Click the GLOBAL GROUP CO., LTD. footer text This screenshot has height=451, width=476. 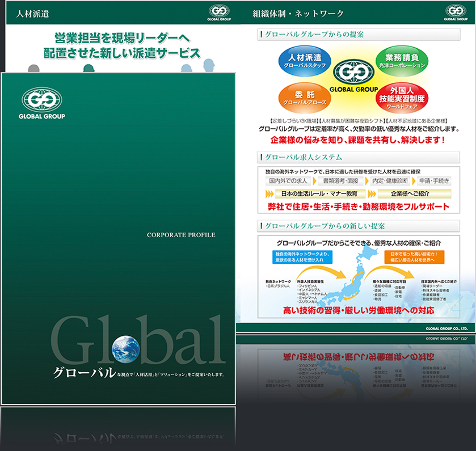point(446,328)
